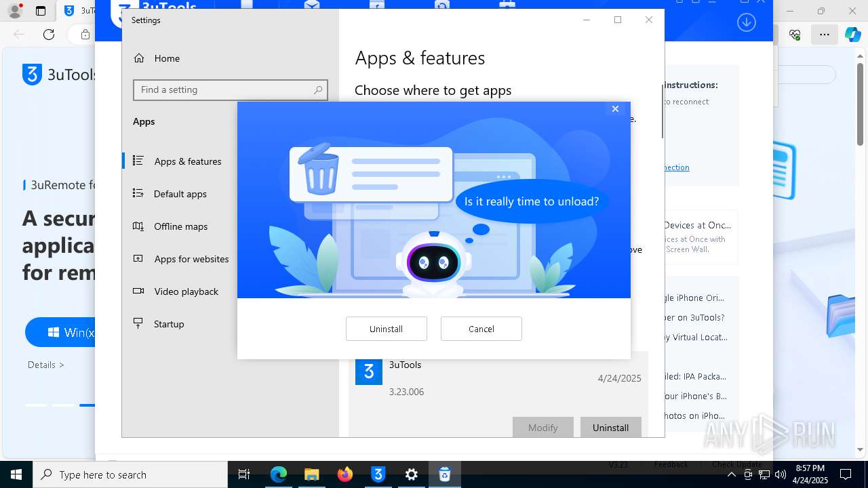868x488 pixels.
Task: Click the Settings window scrollbar
Action: 662,112
